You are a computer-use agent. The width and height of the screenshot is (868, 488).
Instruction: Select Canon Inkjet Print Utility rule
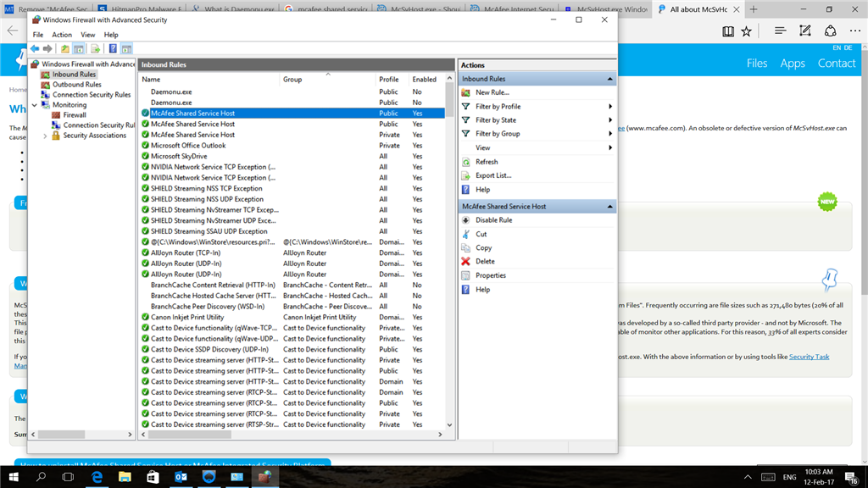click(x=292, y=317)
